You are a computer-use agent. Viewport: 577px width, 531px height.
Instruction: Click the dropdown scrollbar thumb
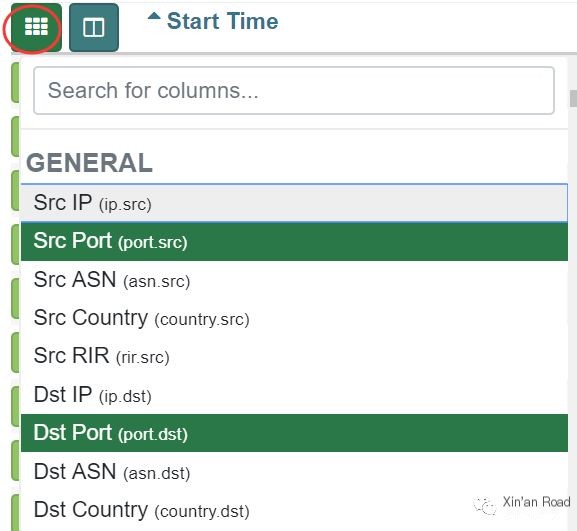(573, 98)
